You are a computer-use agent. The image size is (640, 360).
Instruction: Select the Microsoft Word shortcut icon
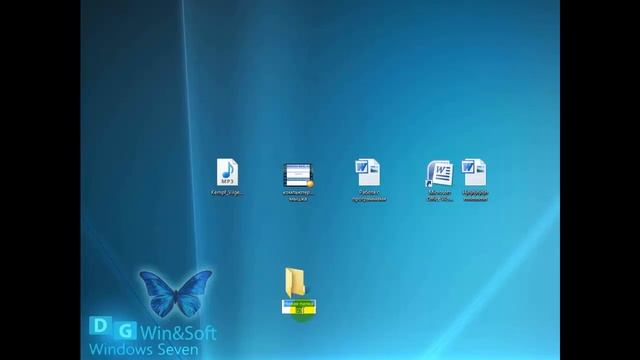point(439,174)
